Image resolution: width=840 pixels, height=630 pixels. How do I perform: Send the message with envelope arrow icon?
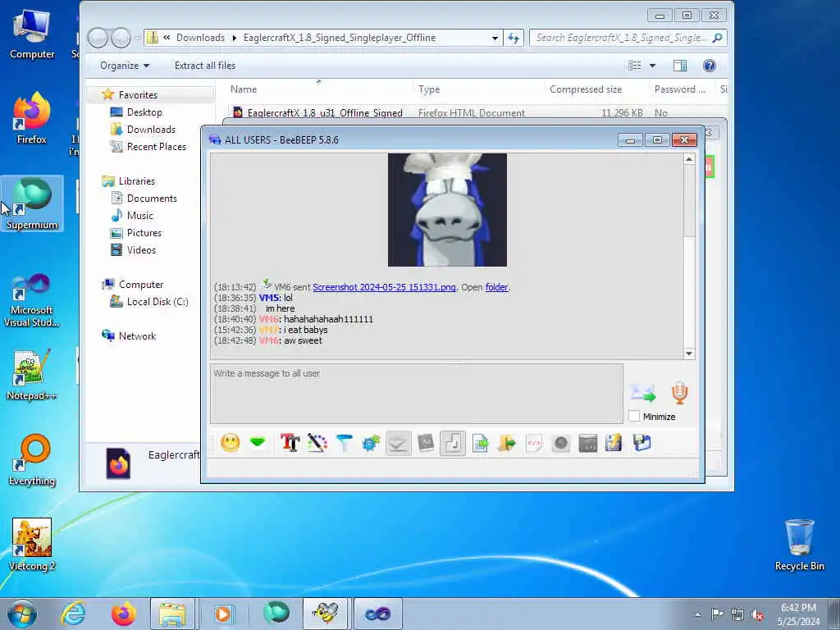click(x=643, y=393)
